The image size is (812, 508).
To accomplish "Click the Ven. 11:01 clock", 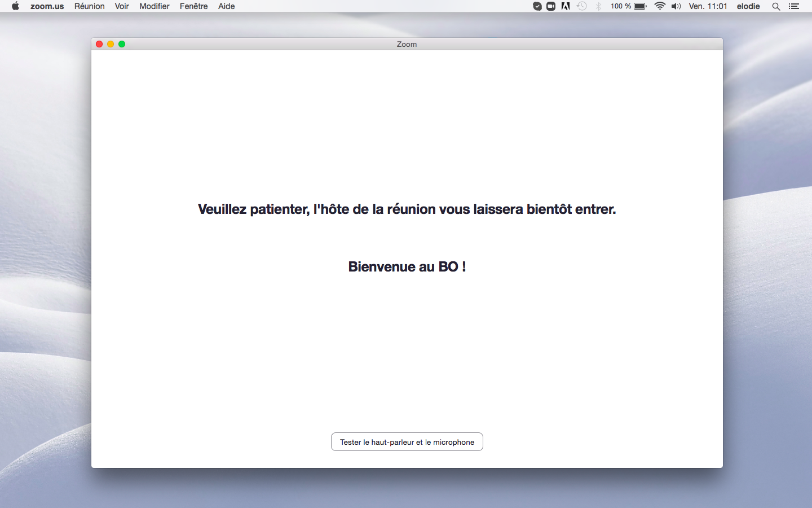I will coord(708,6).
